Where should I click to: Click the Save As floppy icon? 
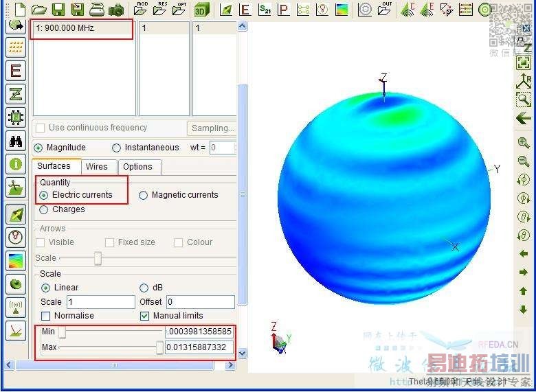[78, 10]
